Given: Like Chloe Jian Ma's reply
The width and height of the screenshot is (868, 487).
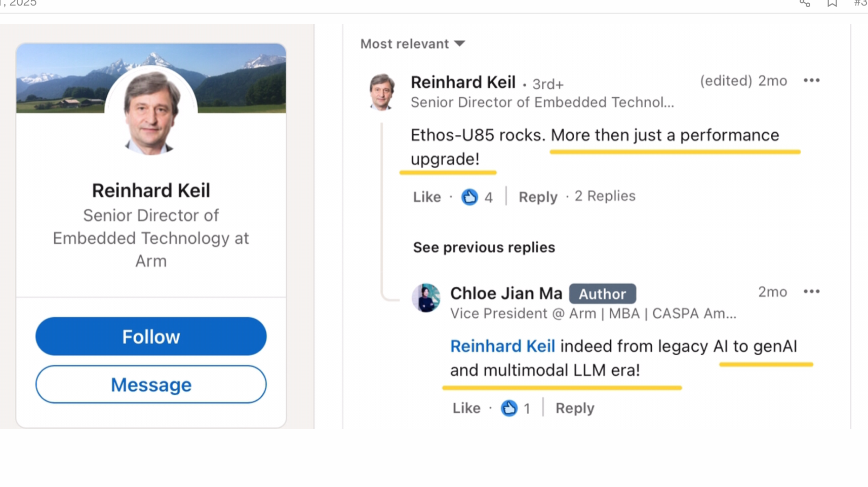Looking at the screenshot, I should click(466, 408).
